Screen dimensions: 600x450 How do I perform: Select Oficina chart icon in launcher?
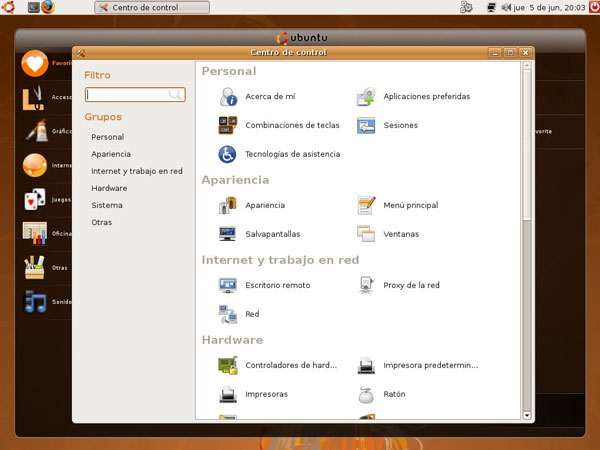(x=35, y=233)
